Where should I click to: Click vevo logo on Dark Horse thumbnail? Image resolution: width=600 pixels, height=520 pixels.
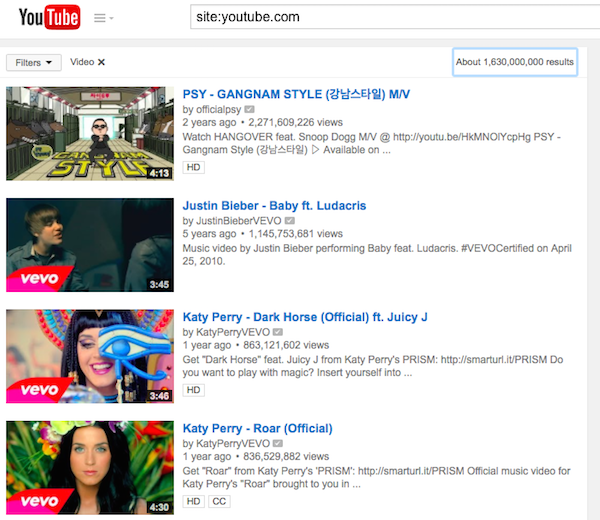(x=39, y=390)
